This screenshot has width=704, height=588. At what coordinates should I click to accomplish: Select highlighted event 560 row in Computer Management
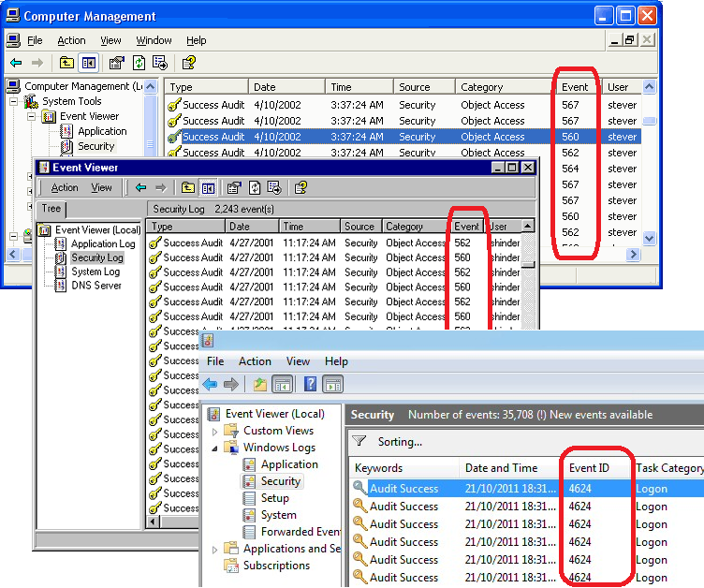coord(403,137)
